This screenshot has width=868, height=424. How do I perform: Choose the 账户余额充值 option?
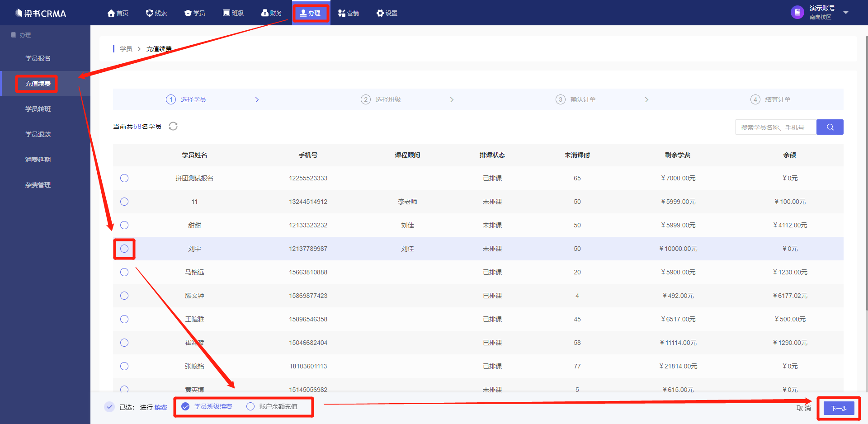(272, 406)
